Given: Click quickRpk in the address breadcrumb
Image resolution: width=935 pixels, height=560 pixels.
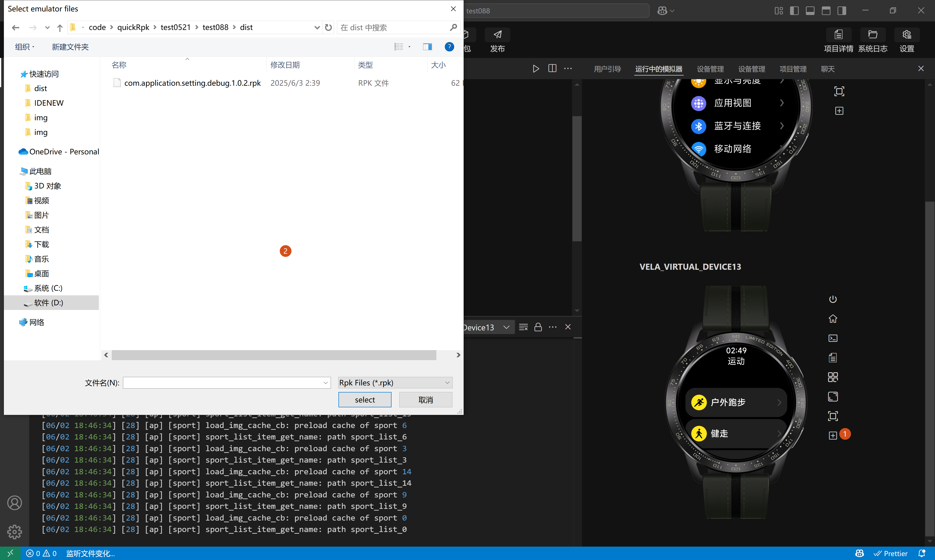Looking at the screenshot, I should [x=133, y=27].
